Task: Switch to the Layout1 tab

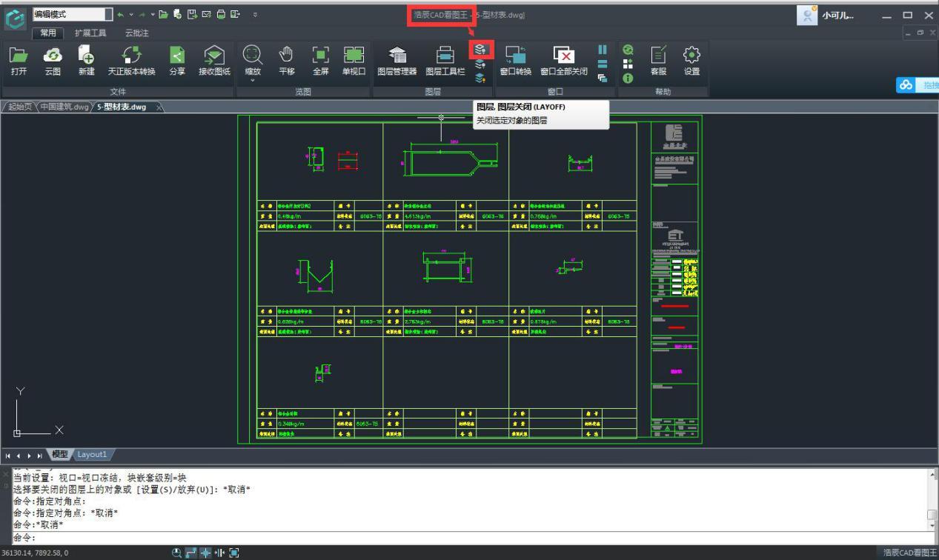Action: [93, 454]
